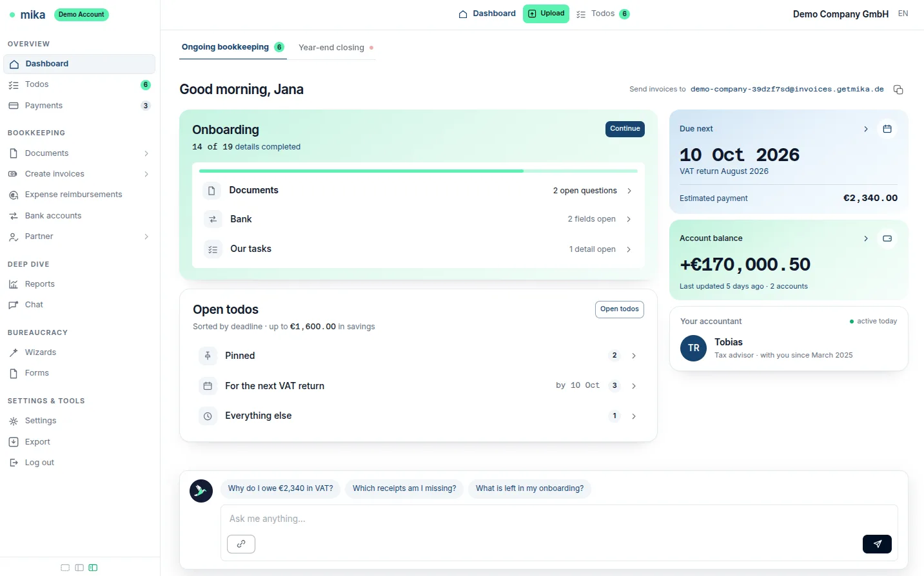Screen dimensions: 924x576
Task: Open Pinned todos chevron
Action: coord(634,356)
